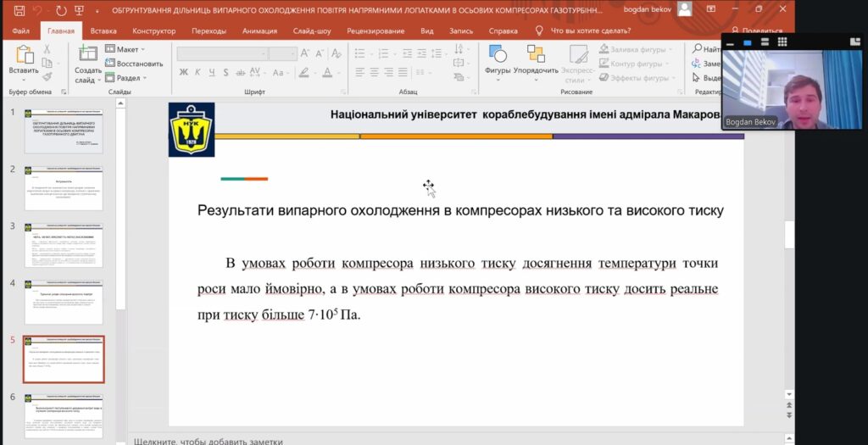Click the user account avatar icon

(x=684, y=9)
